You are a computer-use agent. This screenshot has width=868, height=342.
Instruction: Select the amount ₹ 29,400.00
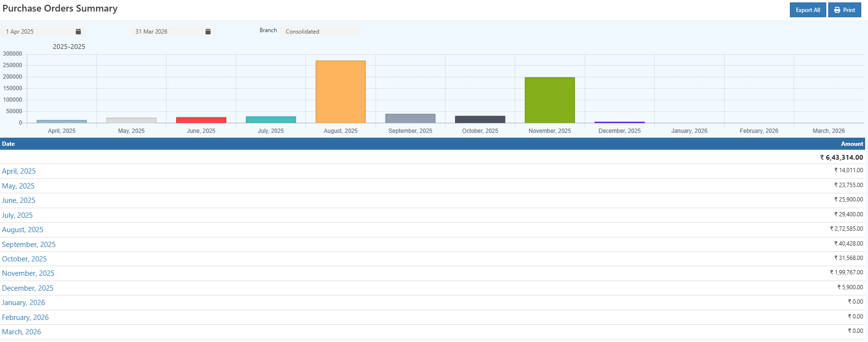848,214
